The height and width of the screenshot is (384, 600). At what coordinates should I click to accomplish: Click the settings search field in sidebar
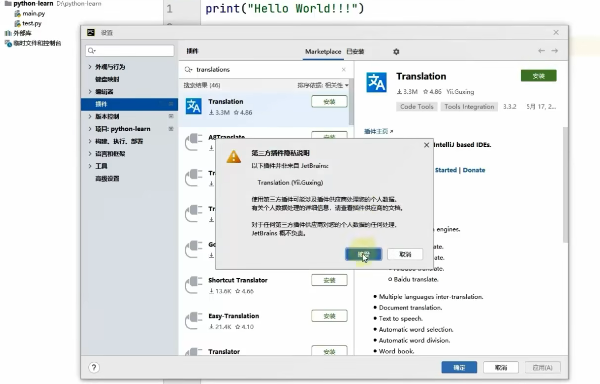tap(130, 50)
